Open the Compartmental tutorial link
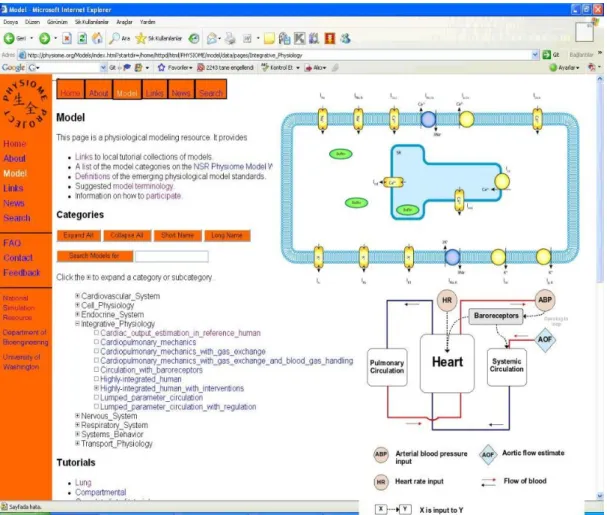This screenshot has height=515, width=607. click(x=101, y=492)
